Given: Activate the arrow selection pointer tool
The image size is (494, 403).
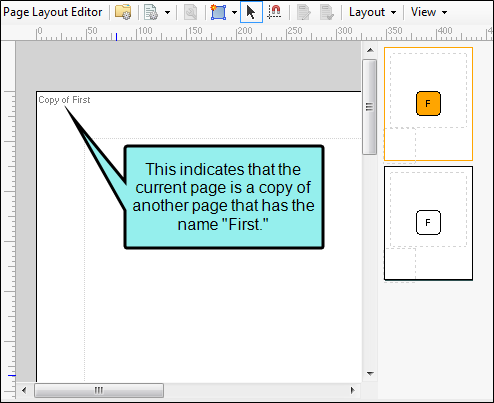Looking at the screenshot, I should 251,12.
